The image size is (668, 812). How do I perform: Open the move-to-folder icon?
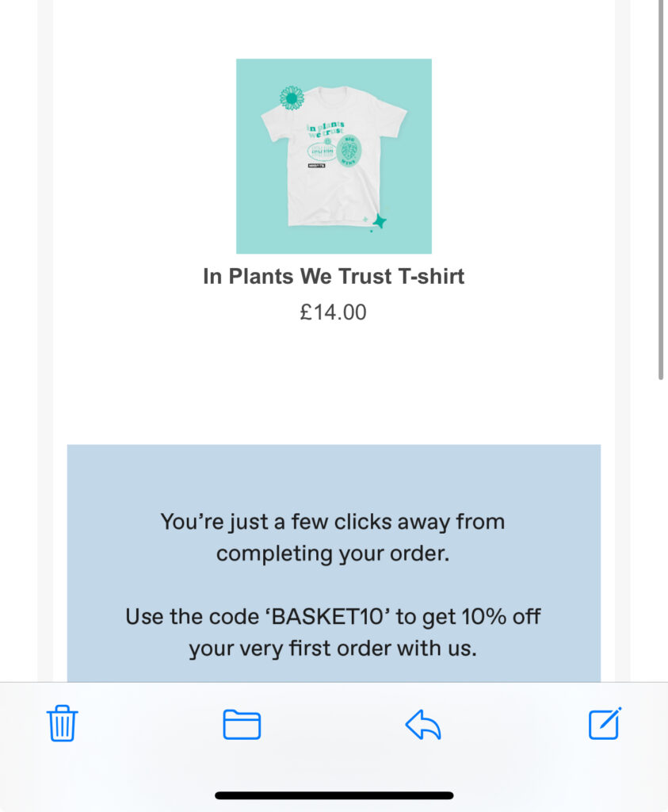click(x=242, y=724)
